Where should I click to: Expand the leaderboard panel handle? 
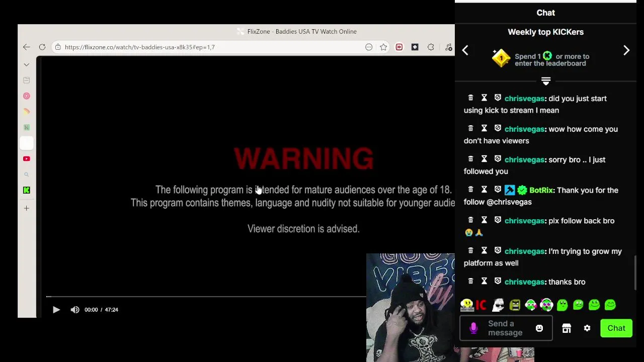546,81
